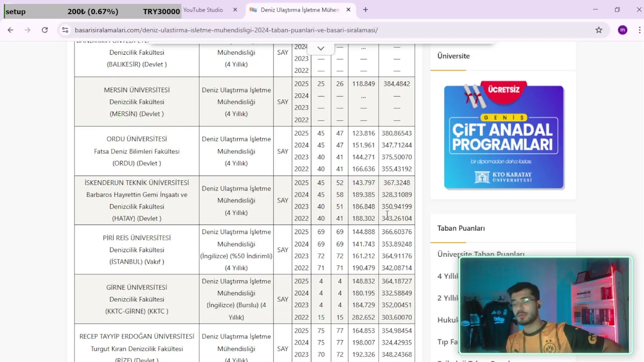
Task: Click (İngilizce) (%50 İndirimli) program text
Action: click(x=236, y=256)
